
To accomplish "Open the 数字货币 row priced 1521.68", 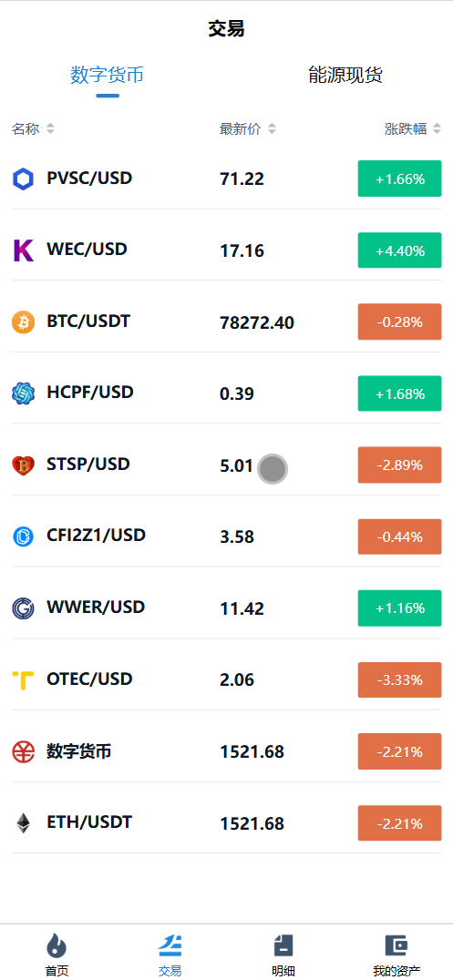I will coord(226,751).
